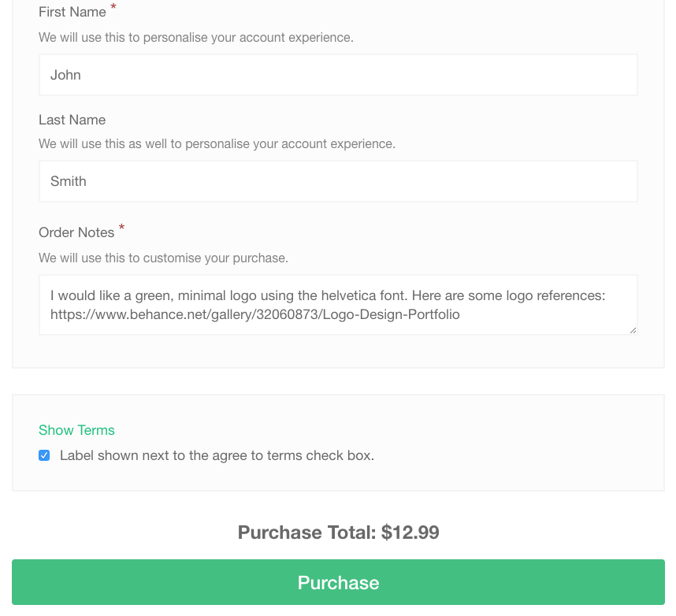Toggle the agree to terms checkbox
676x616 pixels.
tap(44, 455)
